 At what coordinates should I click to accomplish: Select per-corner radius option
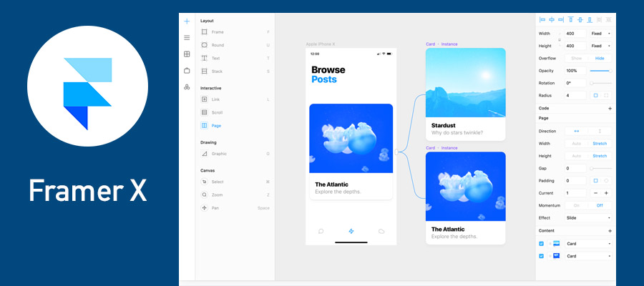click(x=606, y=96)
